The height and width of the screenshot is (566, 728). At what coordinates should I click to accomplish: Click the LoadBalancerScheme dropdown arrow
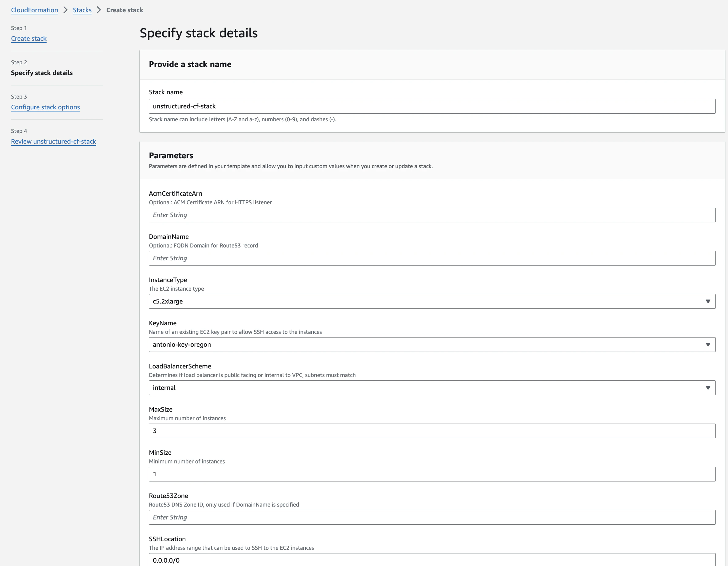click(709, 387)
